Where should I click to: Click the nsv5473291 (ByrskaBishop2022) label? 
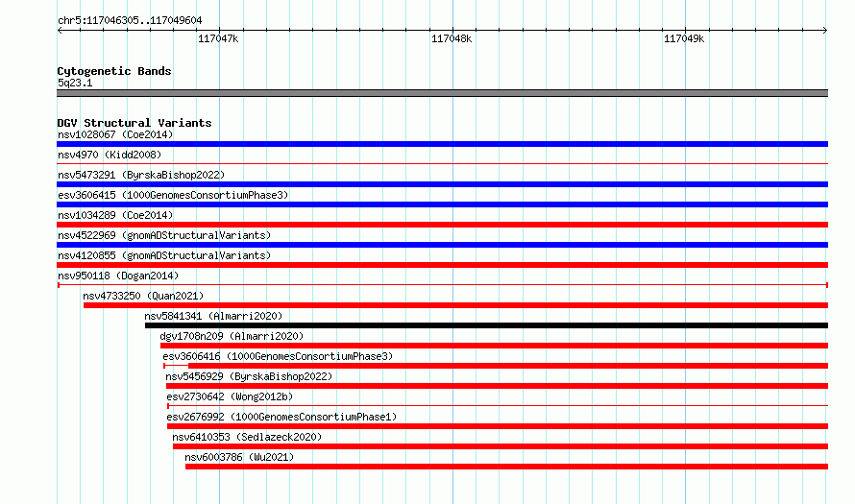[x=141, y=175]
